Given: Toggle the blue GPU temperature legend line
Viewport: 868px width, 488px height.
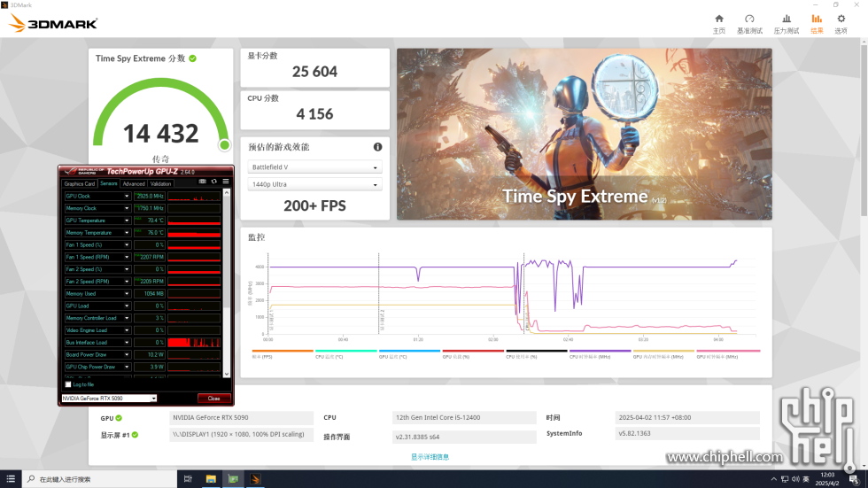Looking at the screenshot, I should pyautogui.click(x=409, y=351).
